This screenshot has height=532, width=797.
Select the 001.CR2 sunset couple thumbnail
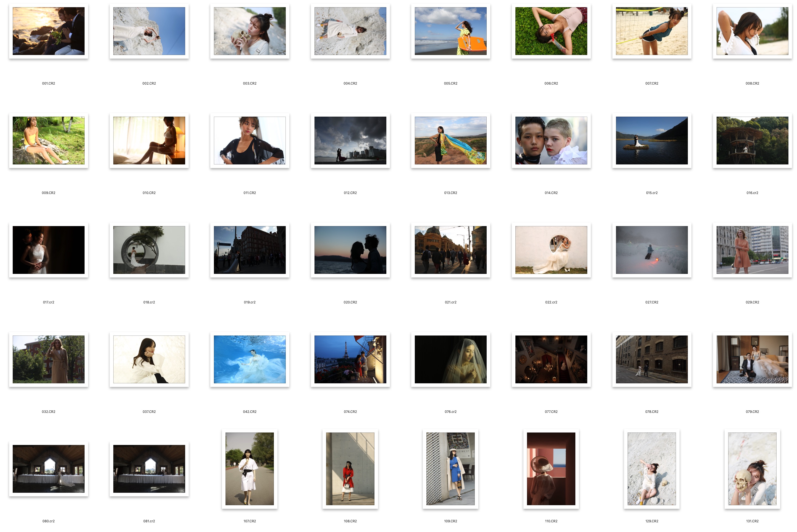(x=49, y=31)
